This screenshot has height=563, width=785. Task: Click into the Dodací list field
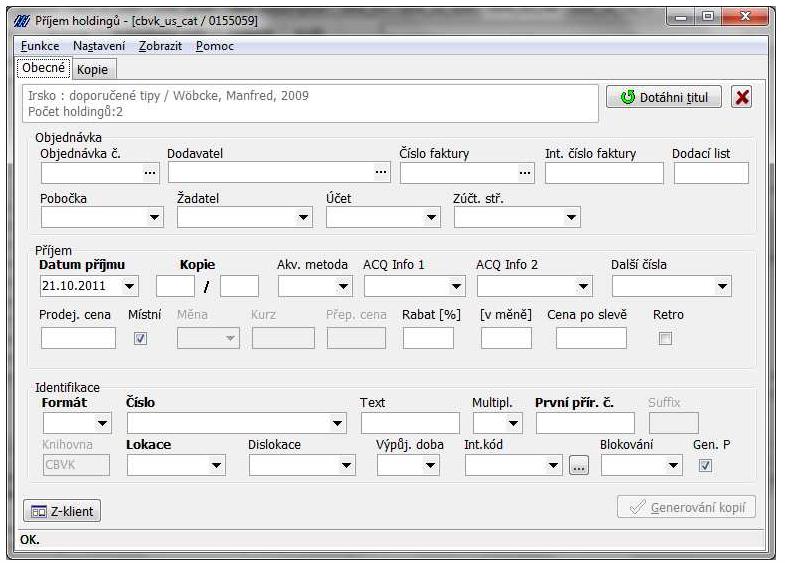711,173
